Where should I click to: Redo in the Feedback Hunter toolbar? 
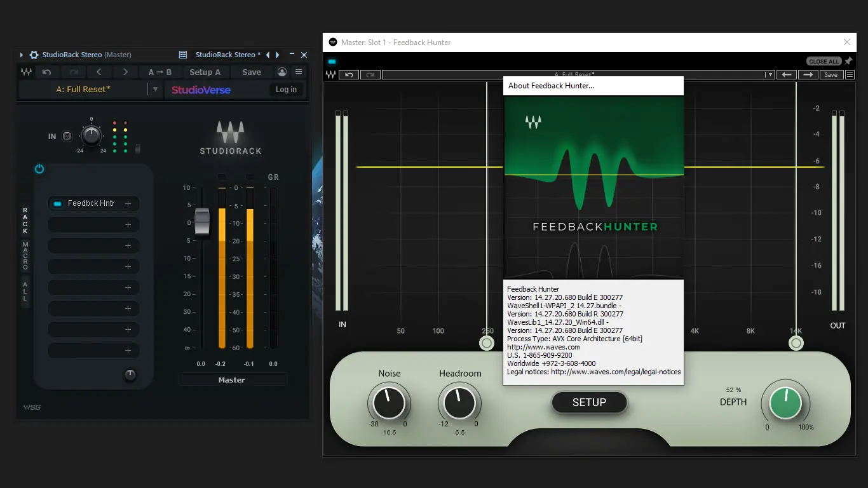(x=370, y=75)
